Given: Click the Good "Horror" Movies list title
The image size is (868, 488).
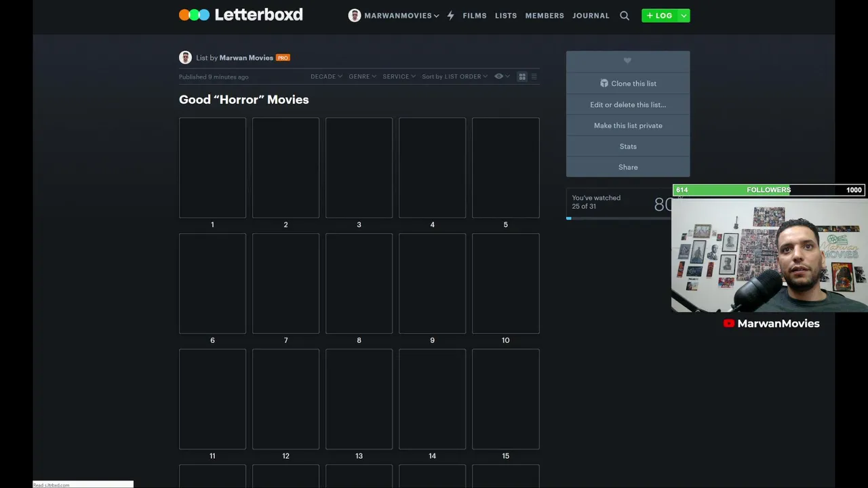Looking at the screenshot, I should pyautogui.click(x=243, y=100).
